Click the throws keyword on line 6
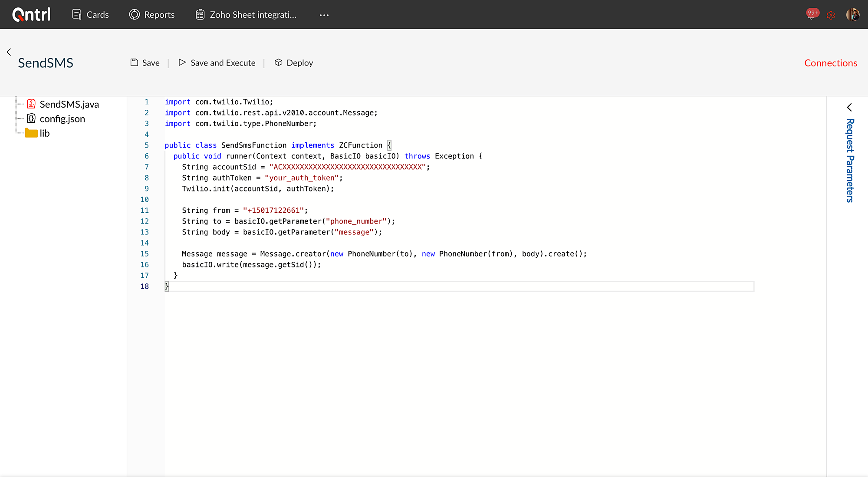The height and width of the screenshot is (477, 868). 417,156
